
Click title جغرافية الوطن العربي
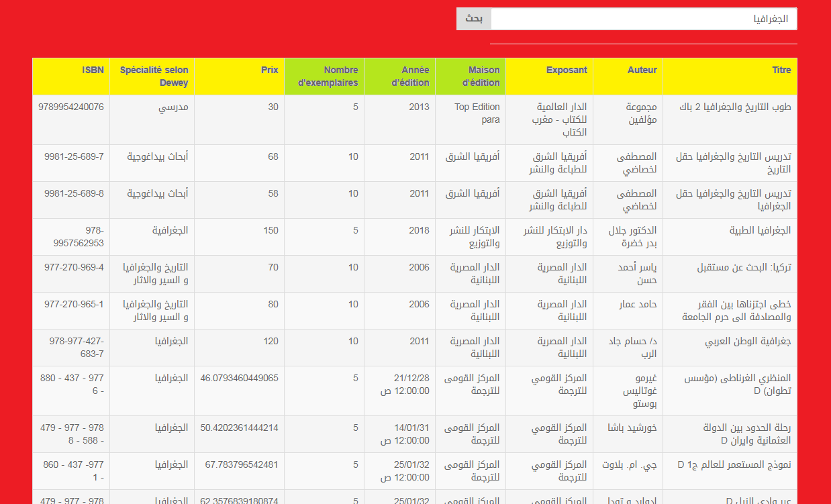click(748, 341)
